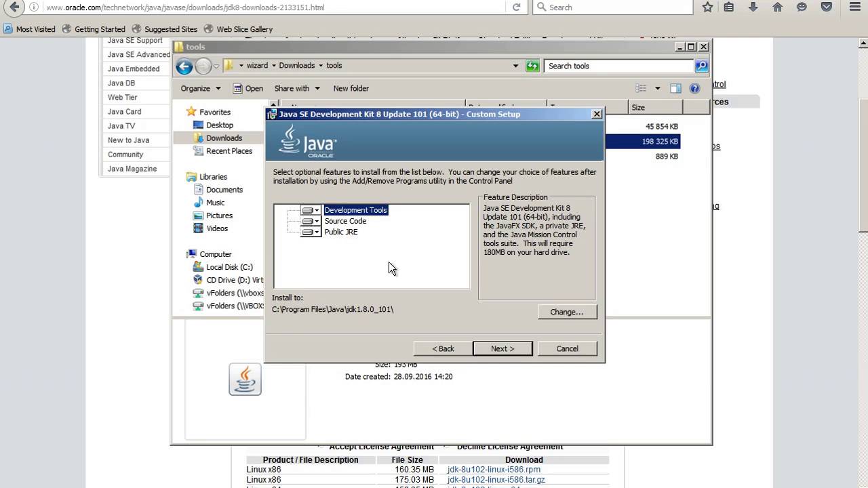Open the Organize menu in Explorer
The height and width of the screenshot is (488, 868).
(x=201, y=88)
